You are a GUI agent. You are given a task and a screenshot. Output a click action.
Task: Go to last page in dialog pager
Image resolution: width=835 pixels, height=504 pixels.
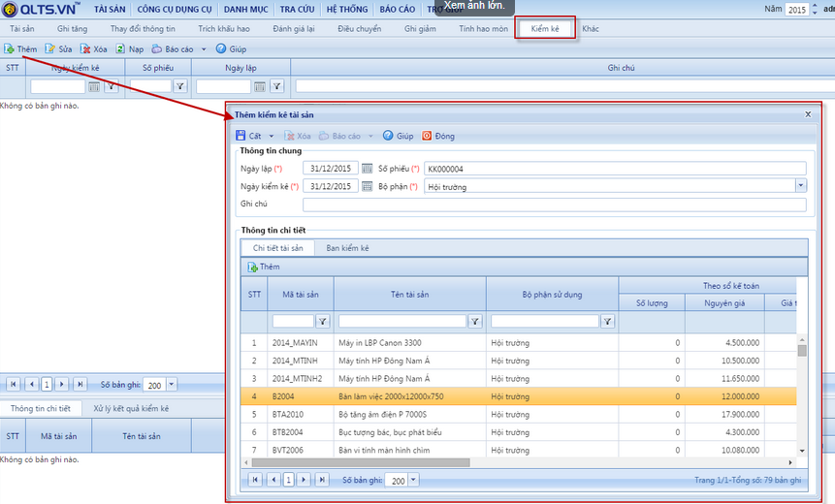click(x=322, y=480)
